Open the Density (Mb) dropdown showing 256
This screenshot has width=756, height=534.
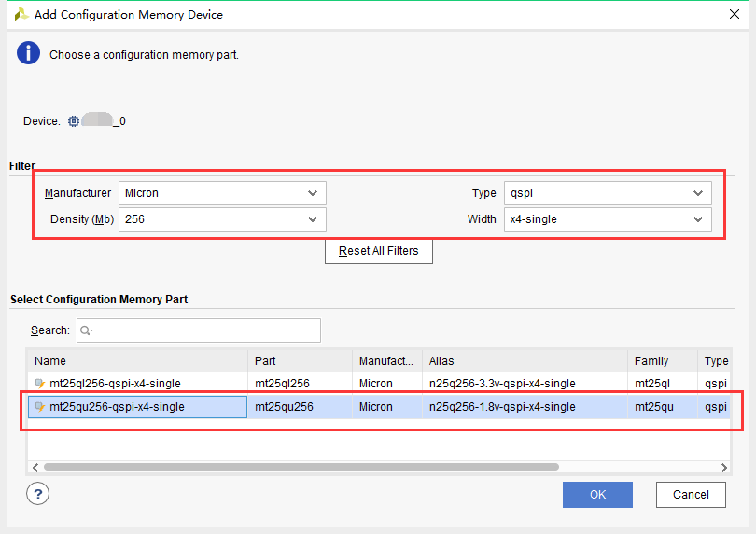pyautogui.click(x=222, y=219)
